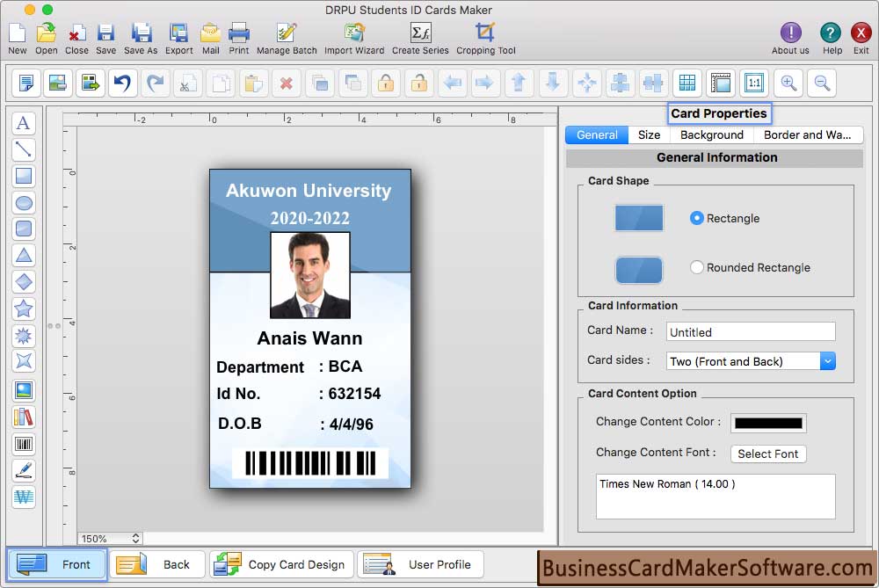
Task: Select the Id No. 632154 value
Action: [354, 394]
